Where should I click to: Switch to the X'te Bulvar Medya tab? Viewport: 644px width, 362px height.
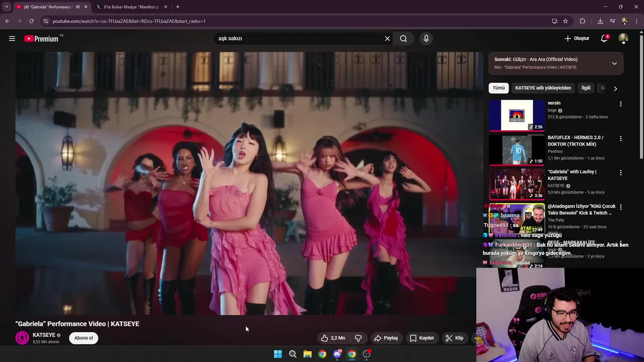point(132,7)
